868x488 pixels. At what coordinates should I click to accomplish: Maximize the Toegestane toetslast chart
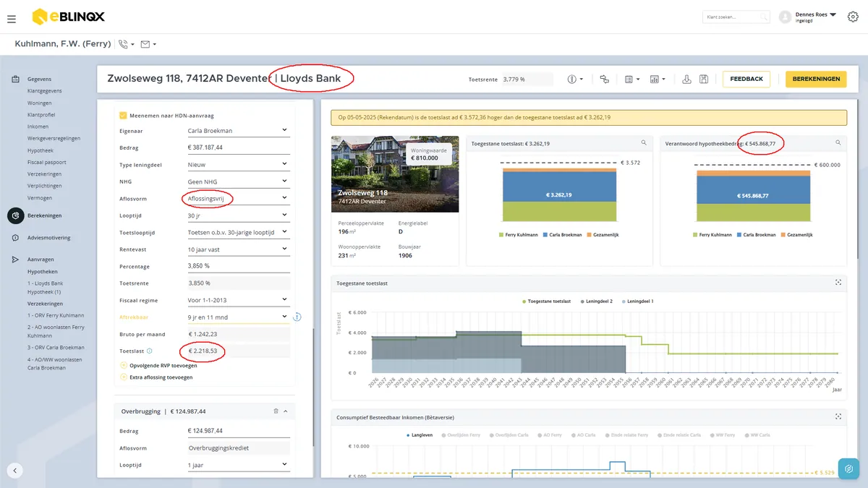(838, 283)
